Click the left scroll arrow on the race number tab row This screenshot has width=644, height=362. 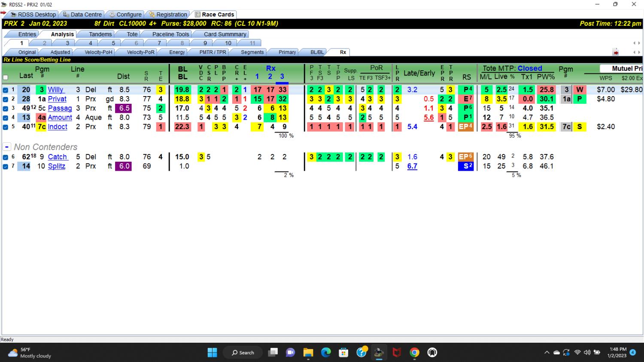tap(634, 43)
